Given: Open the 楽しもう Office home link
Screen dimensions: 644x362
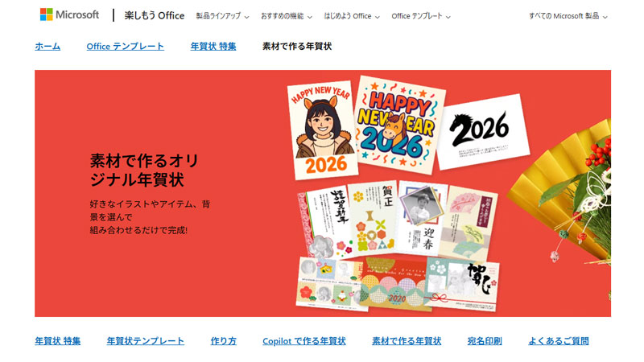Looking at the screenshot, I should click(x=155, y=15).
